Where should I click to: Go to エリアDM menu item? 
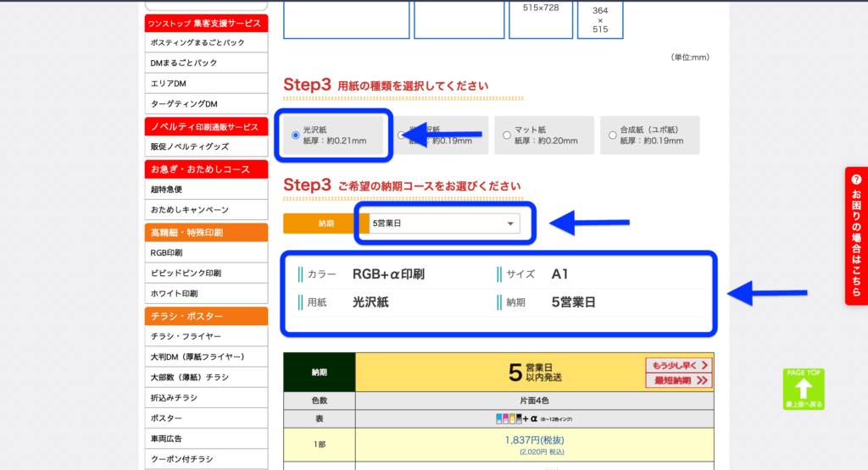[206, 84]
